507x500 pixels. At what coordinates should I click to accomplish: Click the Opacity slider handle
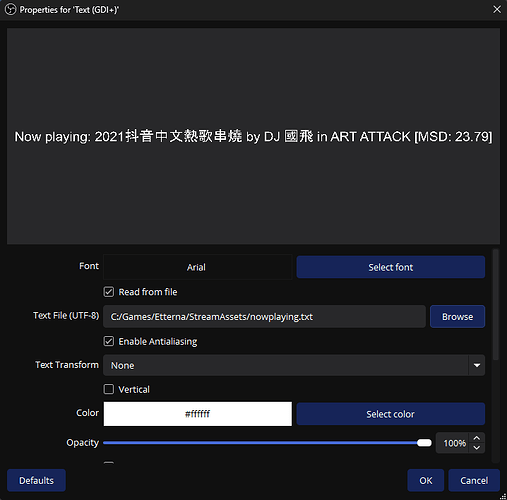pyautogui.click(x=424, y=443)
